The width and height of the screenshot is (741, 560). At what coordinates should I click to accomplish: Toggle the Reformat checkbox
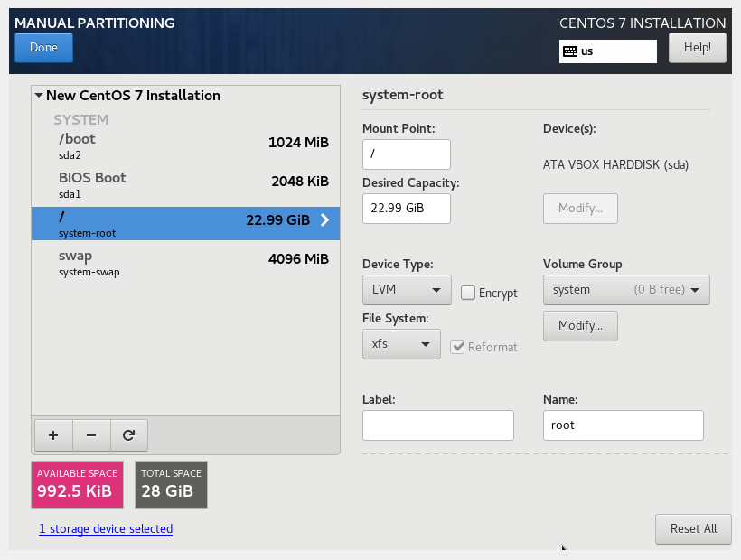(457, 347)
